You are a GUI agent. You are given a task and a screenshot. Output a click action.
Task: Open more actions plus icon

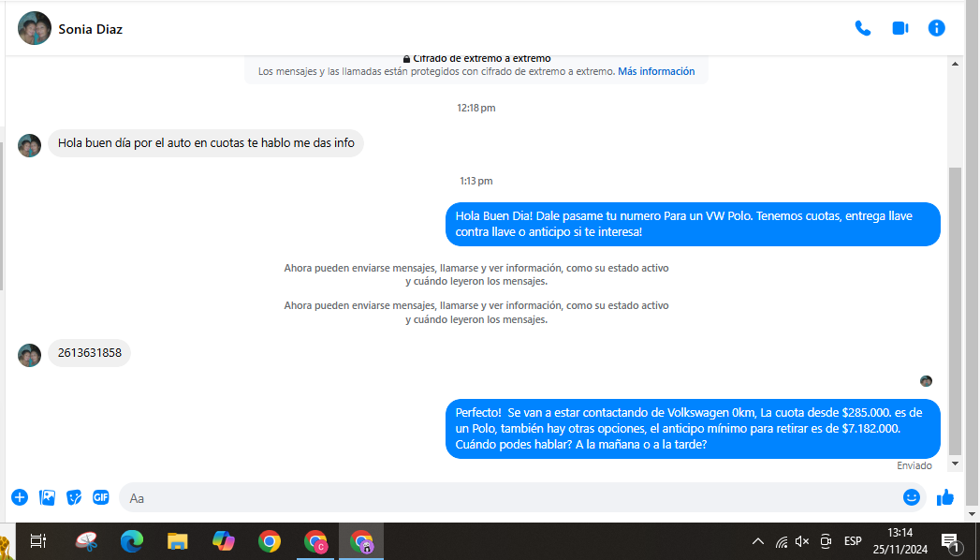20,497
